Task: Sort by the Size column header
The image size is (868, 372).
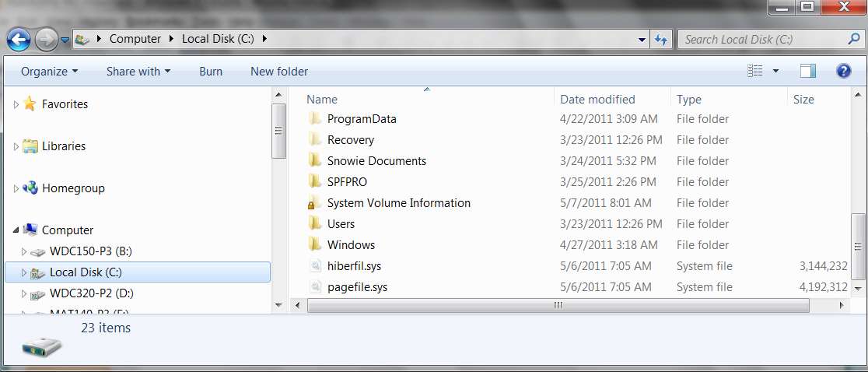Action: click(803, 100)
